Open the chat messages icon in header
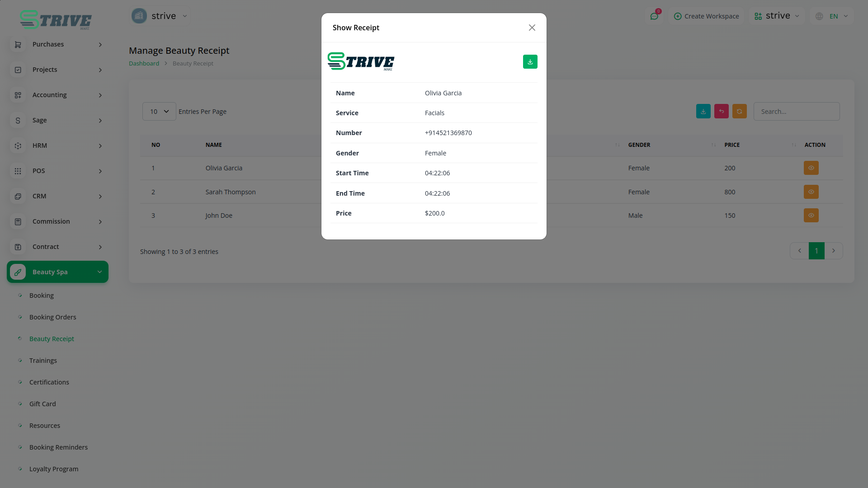This screenshot has width=868, height=488. (x=654, y=16)
